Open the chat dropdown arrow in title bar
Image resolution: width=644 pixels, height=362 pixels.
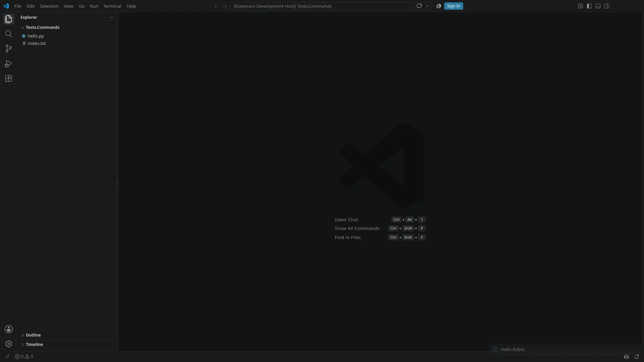427,6
